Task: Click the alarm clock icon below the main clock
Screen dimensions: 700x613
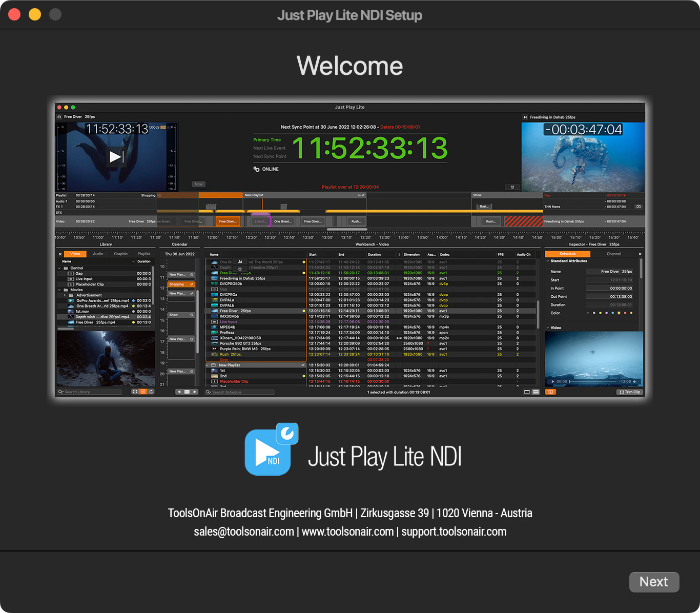Action: [x=512, y=187]
